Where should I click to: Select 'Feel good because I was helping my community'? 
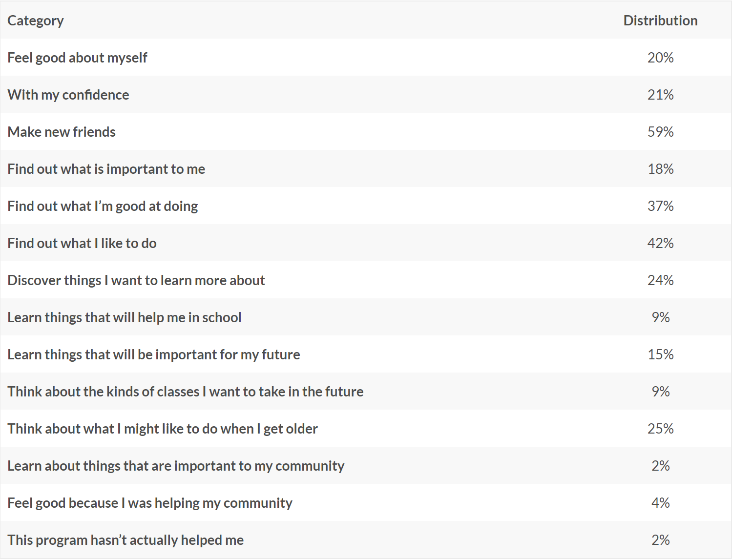[x=150, y=503]
